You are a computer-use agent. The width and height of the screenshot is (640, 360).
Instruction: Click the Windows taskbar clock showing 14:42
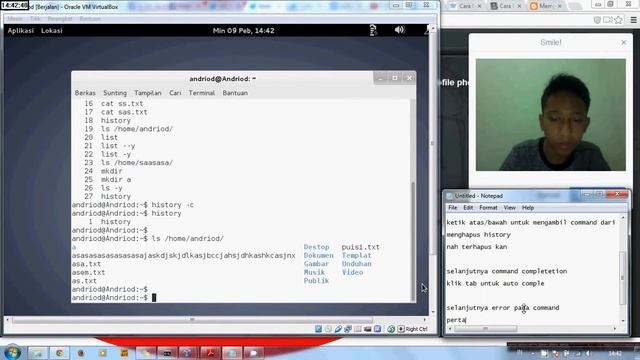615,353
